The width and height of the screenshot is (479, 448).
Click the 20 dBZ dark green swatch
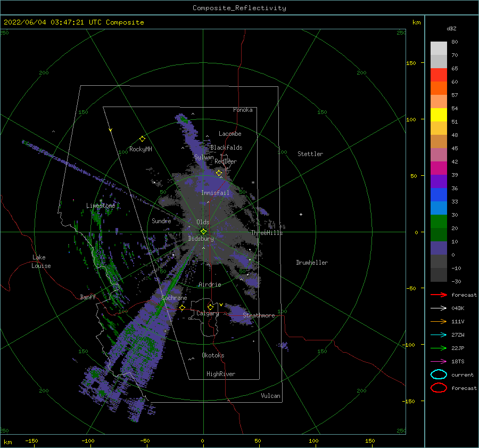coord(439,234)
